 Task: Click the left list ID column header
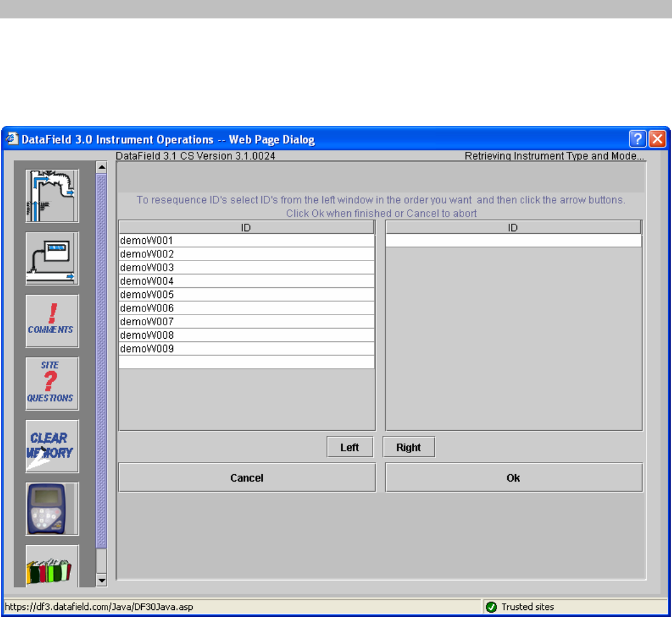pos(247,227)
